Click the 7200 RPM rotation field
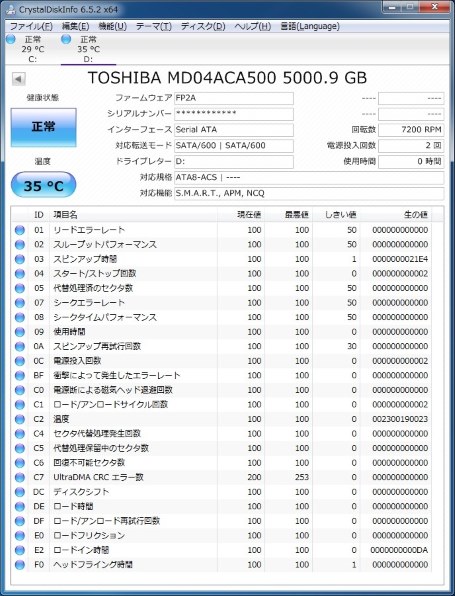This screenshot has height=596, width=455. 411,130
